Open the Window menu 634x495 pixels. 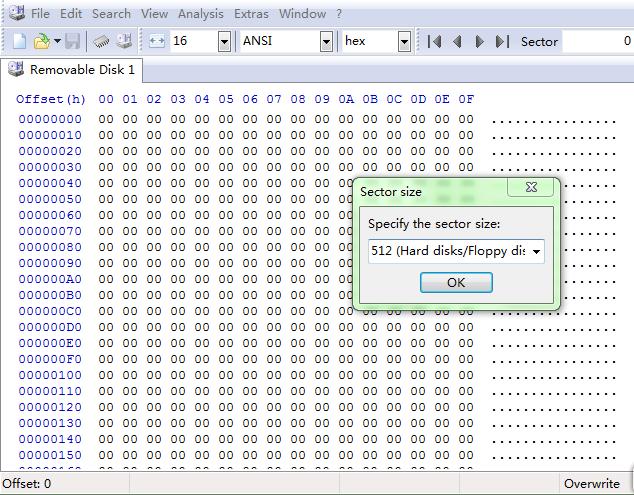coord(302,14)
